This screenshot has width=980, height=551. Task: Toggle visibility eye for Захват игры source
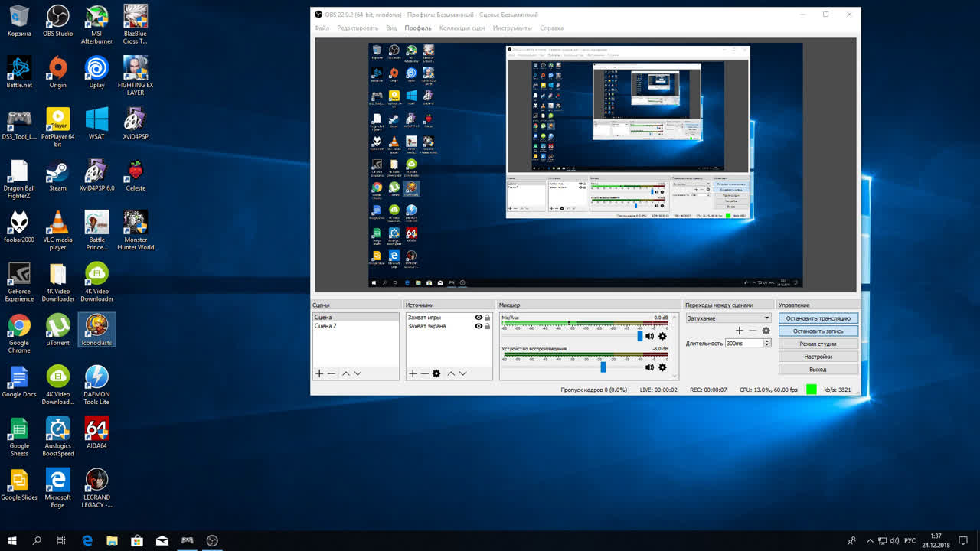(479, 317)
